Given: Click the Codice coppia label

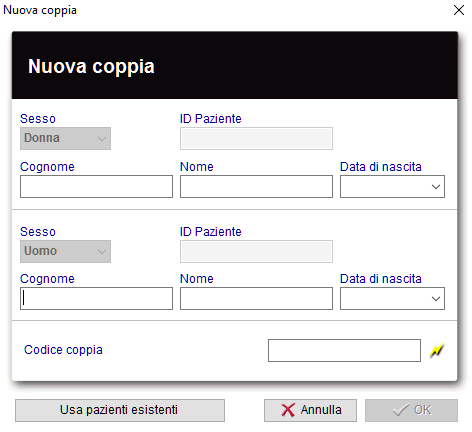Looking at the screenshot, I should [x=63, y=350].
